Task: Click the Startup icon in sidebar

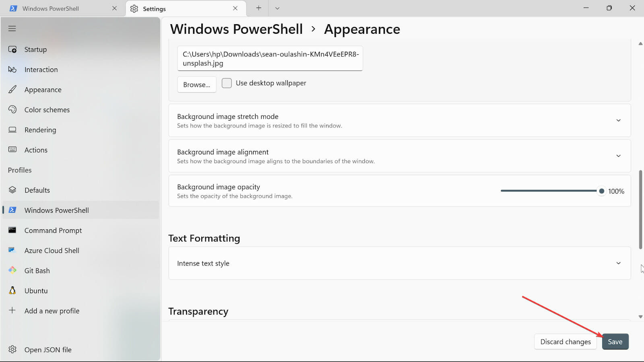Action: (x=12, y=49)
